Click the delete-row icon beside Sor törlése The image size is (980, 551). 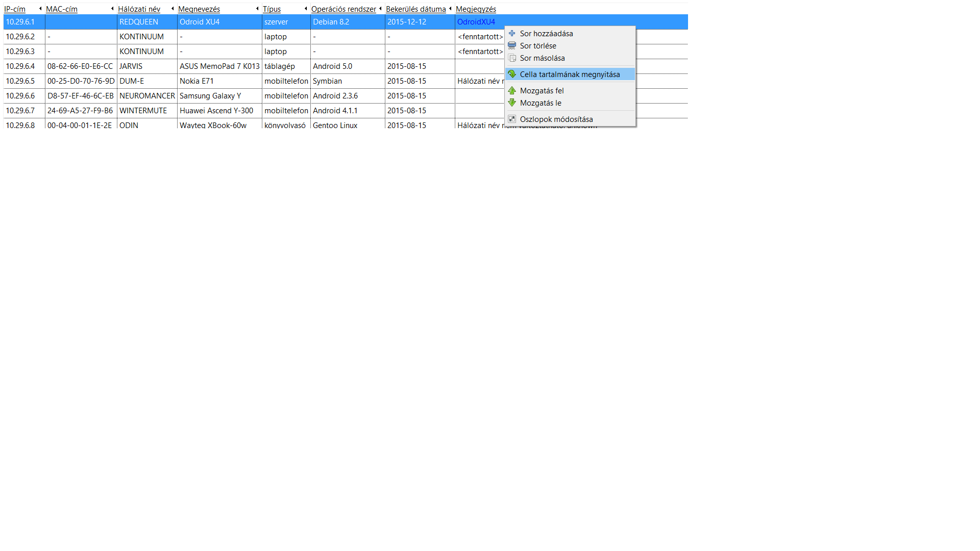coord(512,45)
